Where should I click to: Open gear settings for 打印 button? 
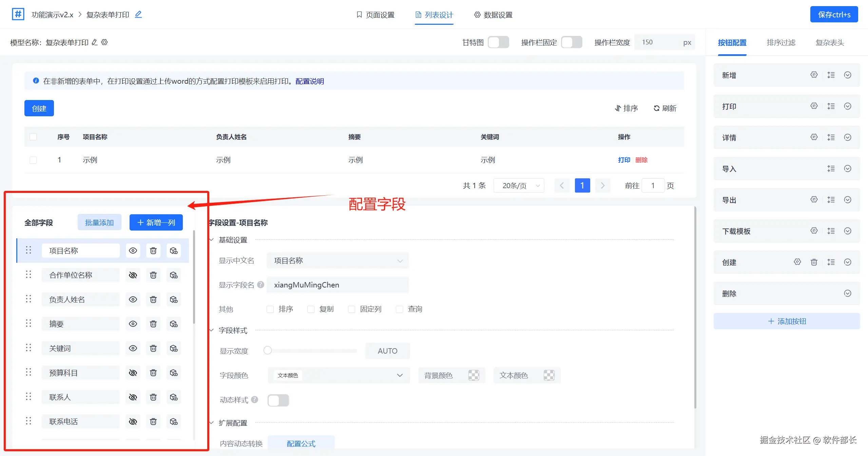click(814, 106)
